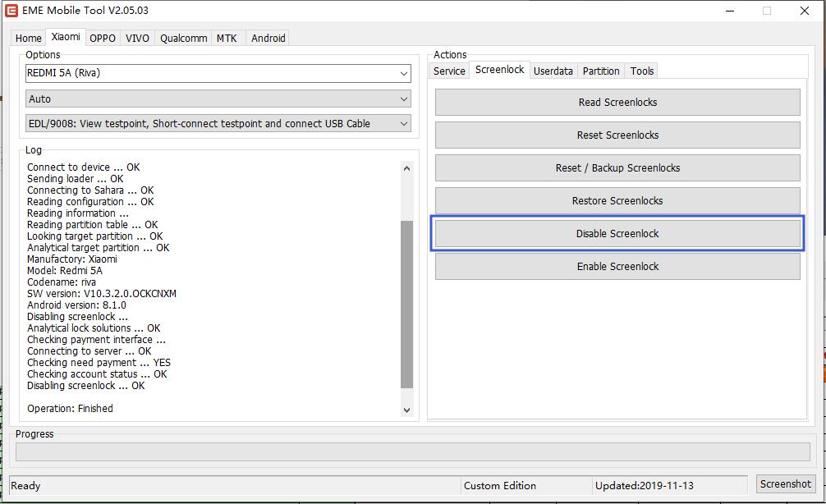Minimize the EME Mobile Tool window
This screenshot has height=504, width=826.
(730, 11)
